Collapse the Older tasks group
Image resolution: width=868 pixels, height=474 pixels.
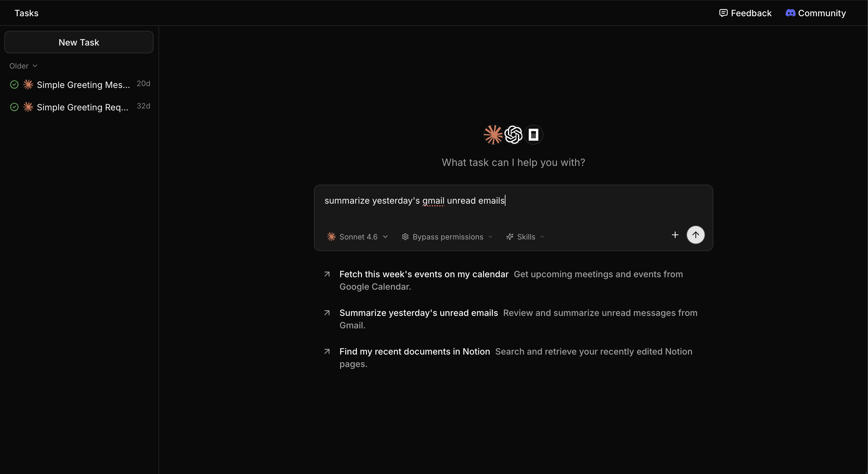(x=23, y=66)
